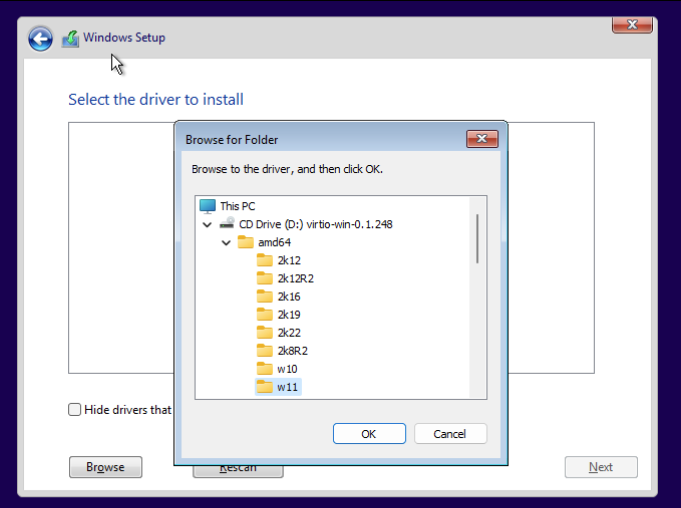Click the Windows Setup icon in title bar
Screen dimensions: 681x508
[70, 39]
